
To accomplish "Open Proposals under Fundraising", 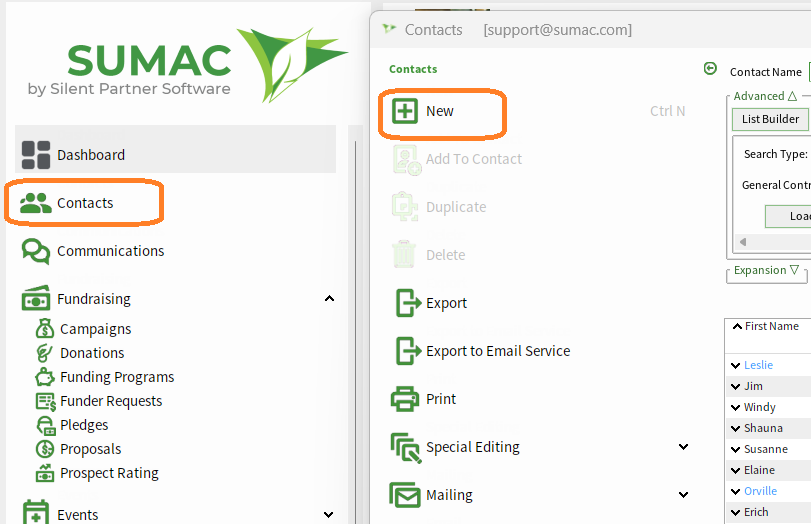I will [91, 449].
